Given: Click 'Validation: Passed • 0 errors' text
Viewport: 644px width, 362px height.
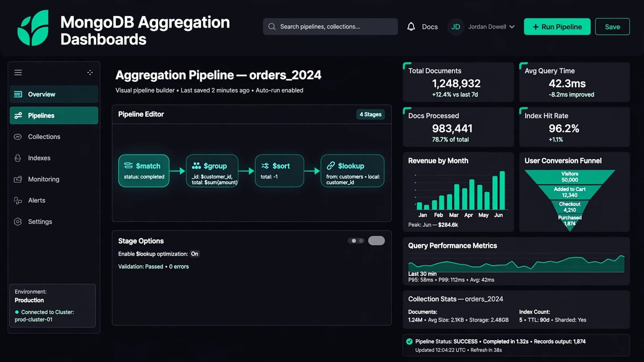Looking at the screenshot, I should click(x=153, y=267).
